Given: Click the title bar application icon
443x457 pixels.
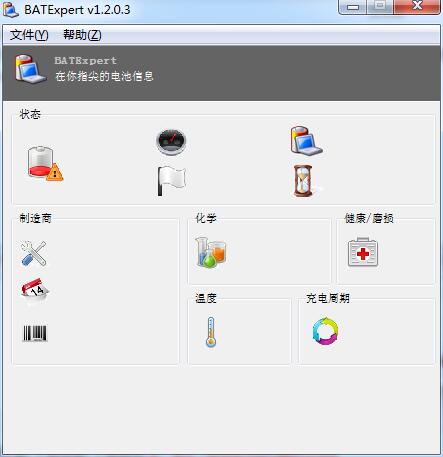Looking at the screenshot, I should pyautogui.click(x=11, y=9).
